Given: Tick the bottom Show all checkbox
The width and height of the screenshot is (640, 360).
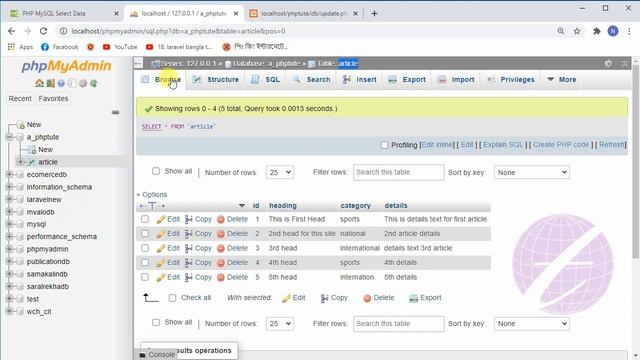Looking at the screenshot, I should (156, 322).
